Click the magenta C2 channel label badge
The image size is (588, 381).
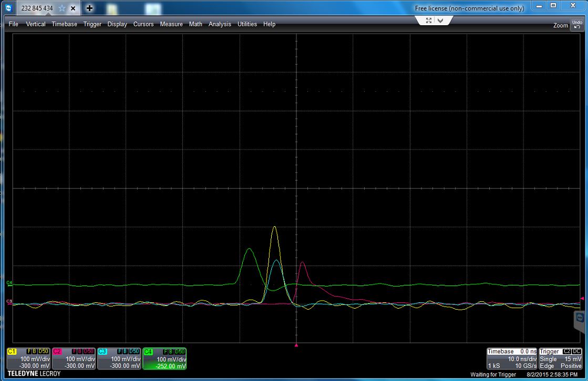click(57, 352)
